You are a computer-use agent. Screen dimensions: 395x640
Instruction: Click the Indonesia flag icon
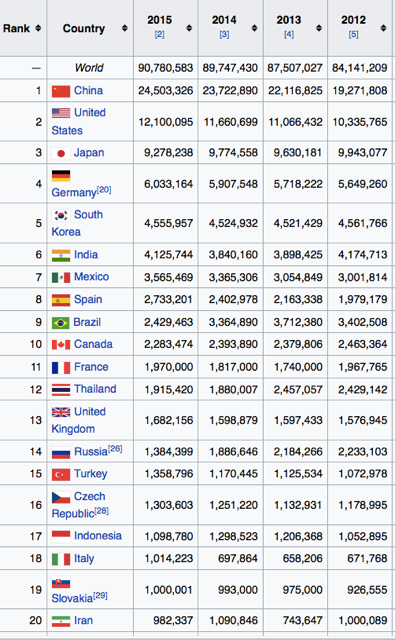tap(61, 536)
